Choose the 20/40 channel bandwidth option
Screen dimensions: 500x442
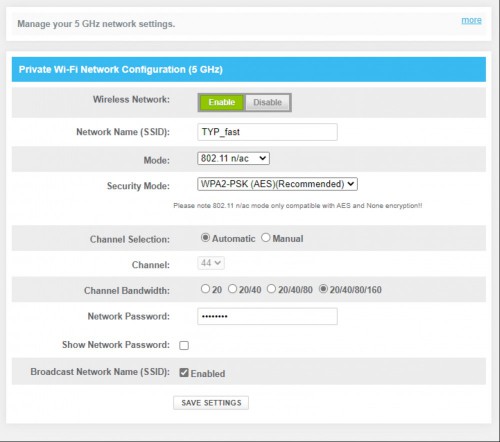(x=232, y=289)
